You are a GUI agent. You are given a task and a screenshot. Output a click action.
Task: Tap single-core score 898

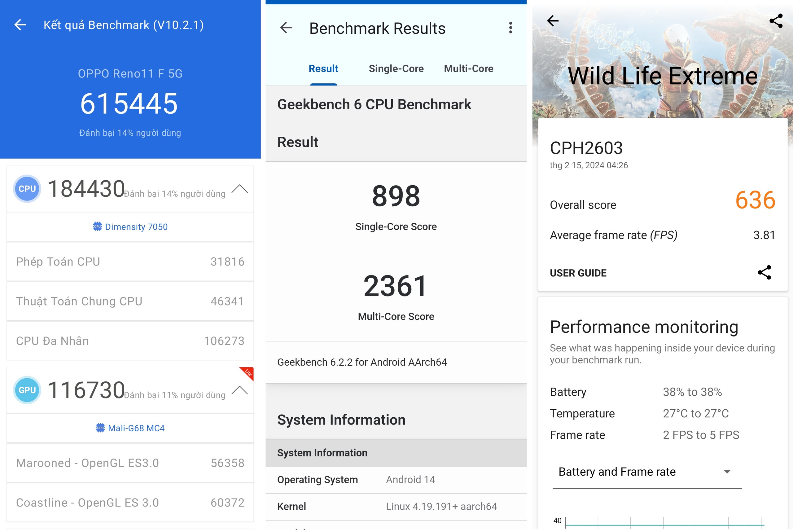tap(396, 196)
